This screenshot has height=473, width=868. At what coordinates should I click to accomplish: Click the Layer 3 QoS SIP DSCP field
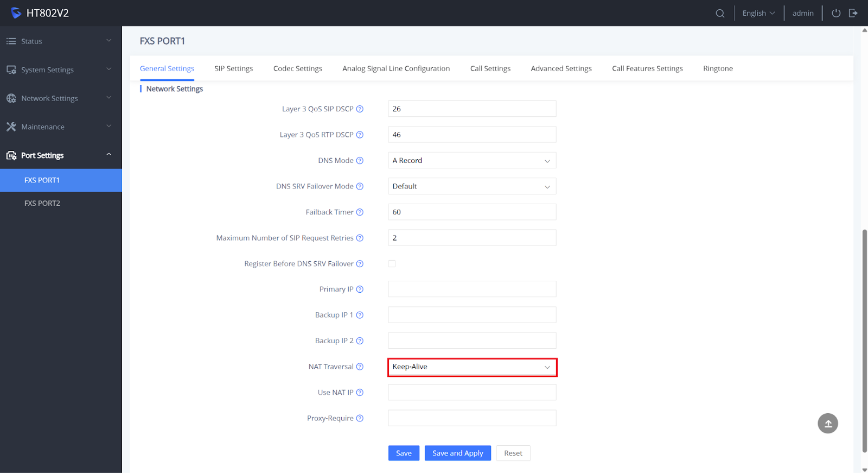pyautogui.click(x=472, y=109)
